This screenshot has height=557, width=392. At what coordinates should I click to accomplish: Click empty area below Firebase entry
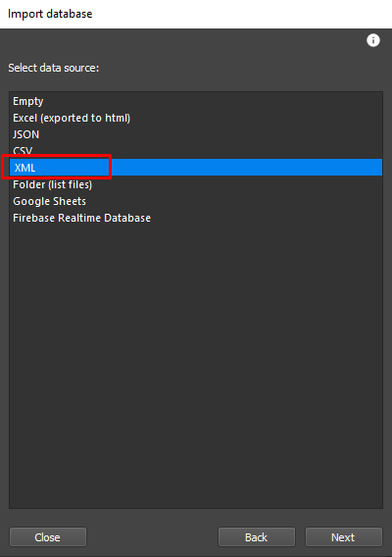pyautogui.click(x=196, y=366)
